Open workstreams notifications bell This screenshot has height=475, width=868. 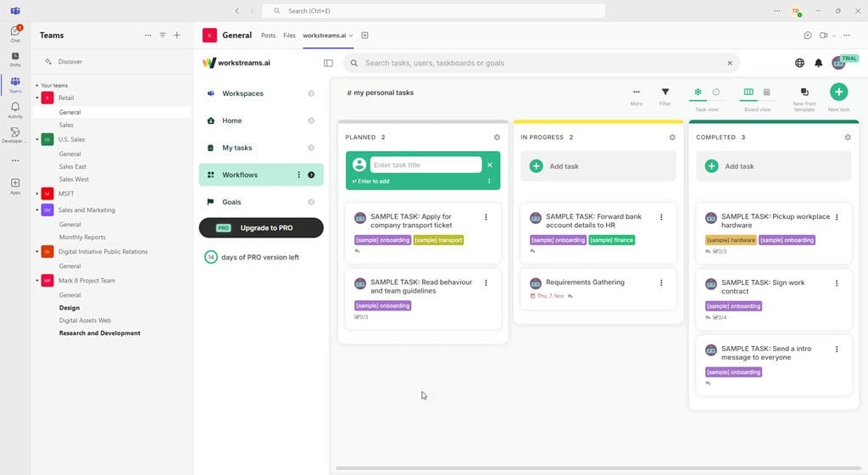tap(818, 63)
